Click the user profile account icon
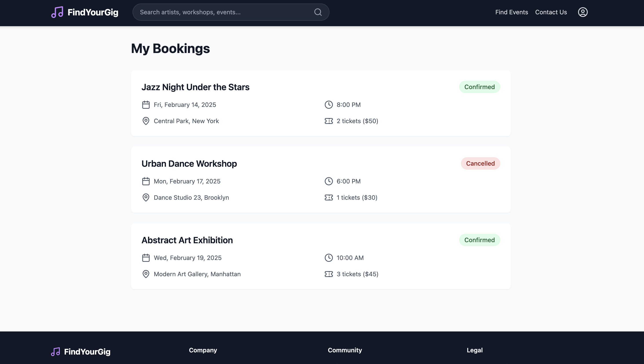Image resolution: width=644 pixels, height=364 pixels. coord(582,12)
